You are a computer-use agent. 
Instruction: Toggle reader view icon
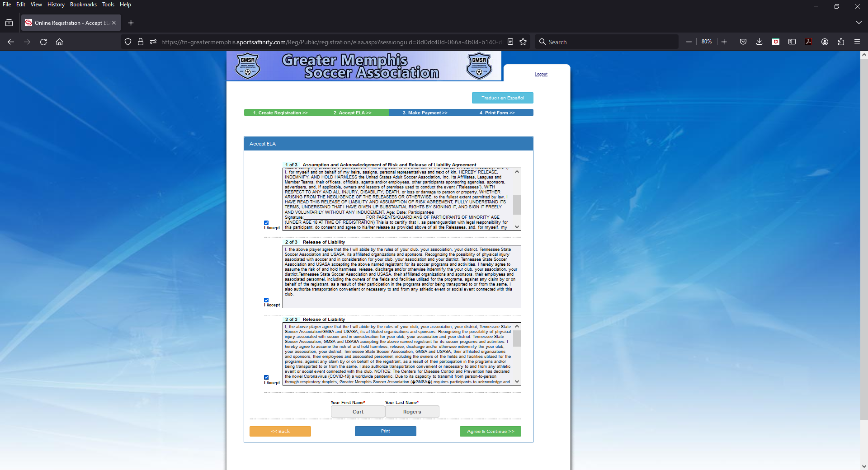510,42
